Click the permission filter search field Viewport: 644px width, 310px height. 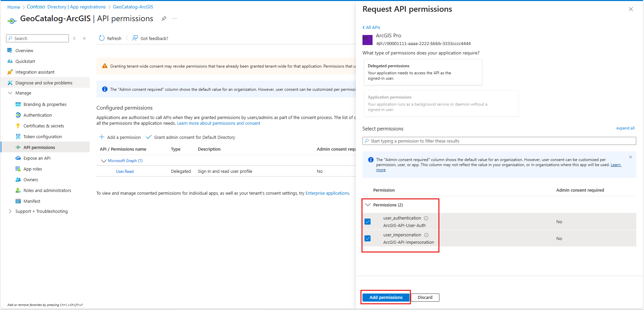point(499,141)
